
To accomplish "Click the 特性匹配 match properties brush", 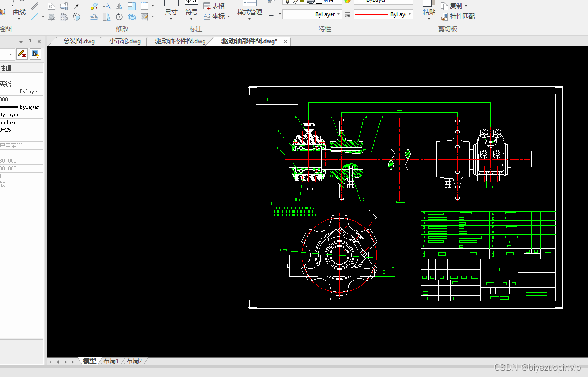I will point(458,16).
